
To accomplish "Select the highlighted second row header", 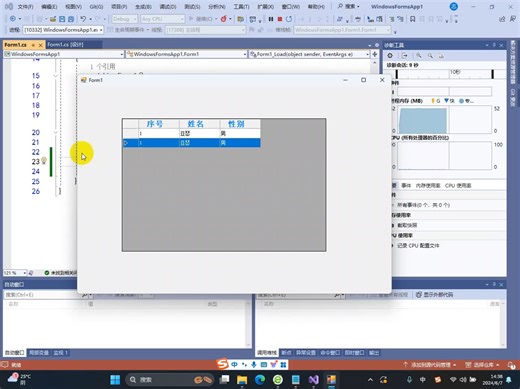I will (x=131, y=143).
